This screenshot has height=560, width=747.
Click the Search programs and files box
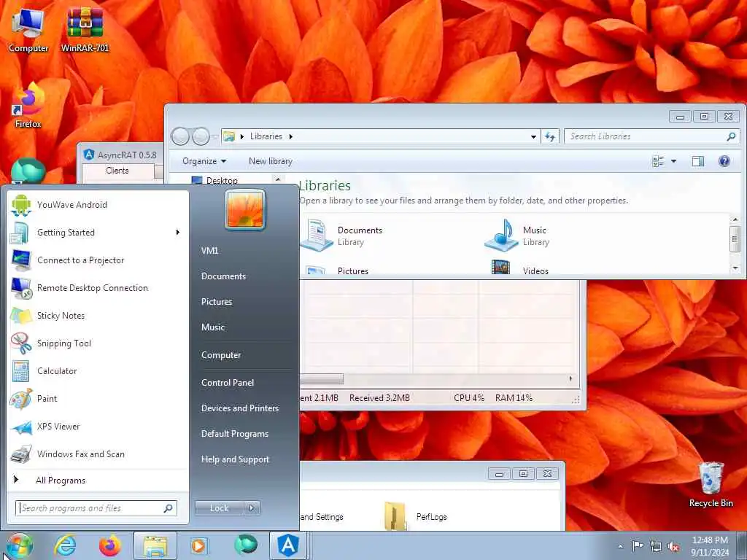pyautogui.click(x=96, y=508)
